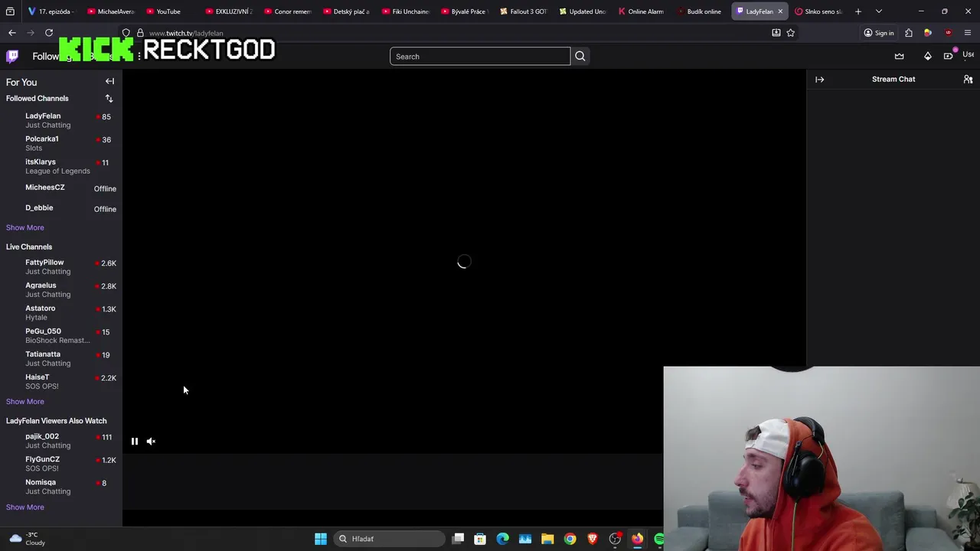Reload the page in browser
Viewport: 980px width, 551px height.
[x=49, y=33]
